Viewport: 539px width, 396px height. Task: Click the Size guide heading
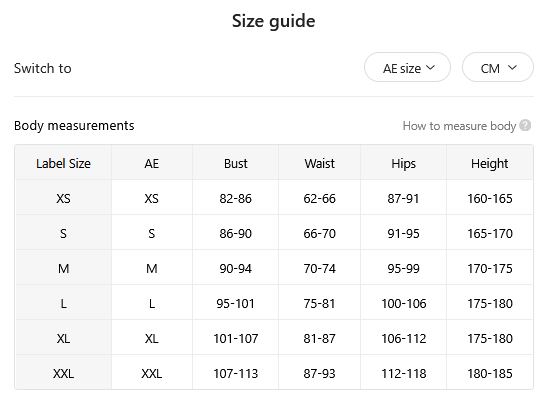coord(274,21)
